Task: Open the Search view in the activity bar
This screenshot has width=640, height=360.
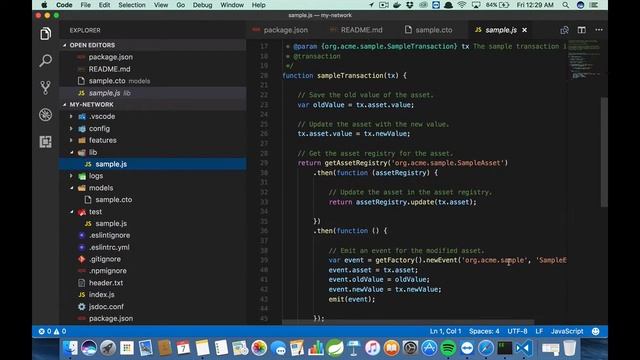Action: click(x=45, y=60)
